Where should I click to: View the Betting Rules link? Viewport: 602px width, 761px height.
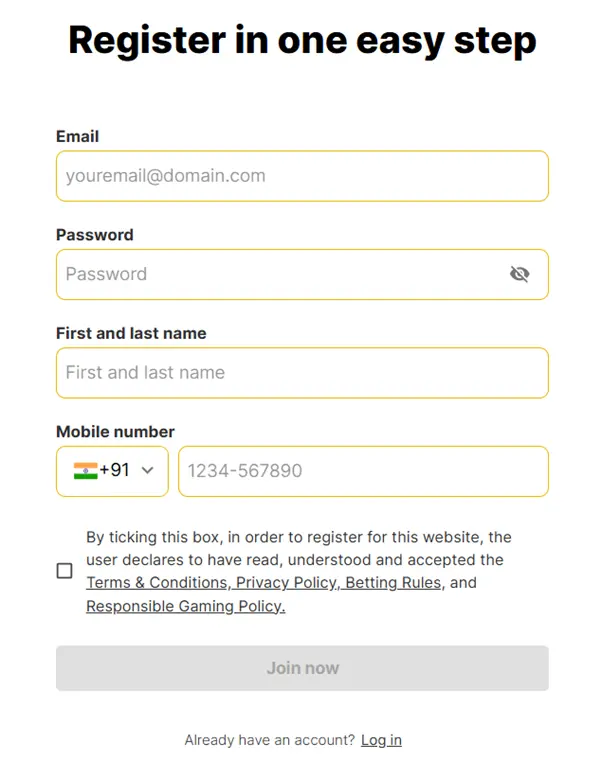(x=393, y=582)
